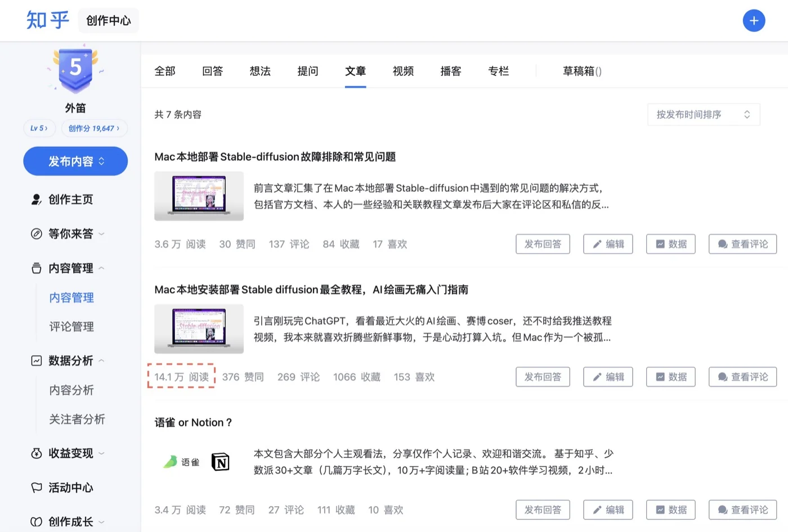The image size is (788, 532).
Task: Expand the 等你来答 chevron
Action: (x=102, y=234)
